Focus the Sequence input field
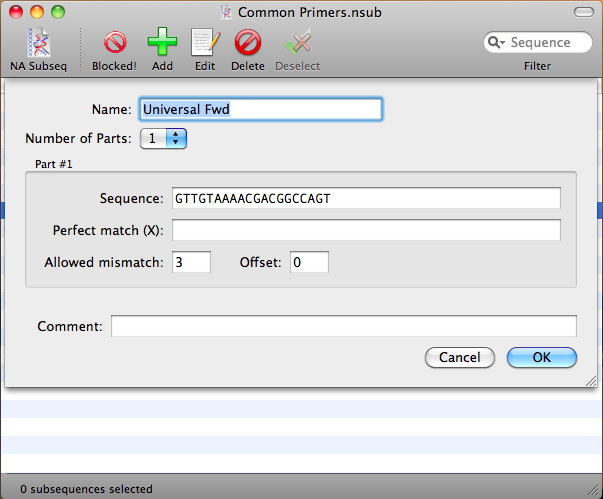The image size is (603, 499). point(365,198)
